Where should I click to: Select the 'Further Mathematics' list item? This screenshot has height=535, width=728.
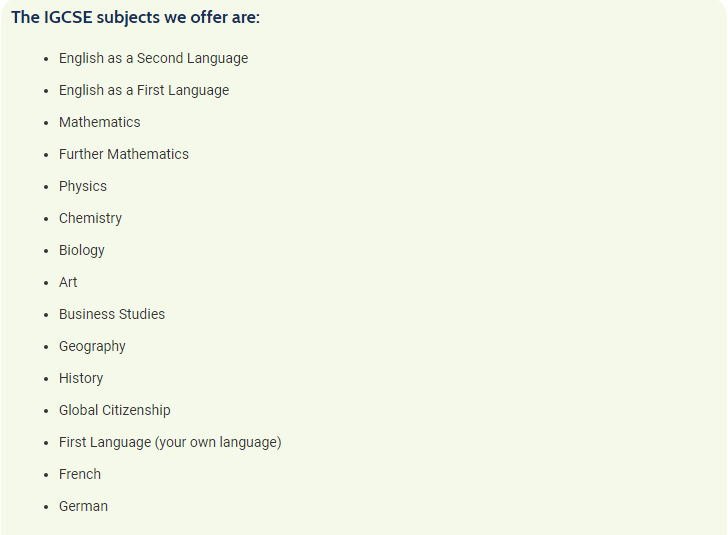click(124, 154)
